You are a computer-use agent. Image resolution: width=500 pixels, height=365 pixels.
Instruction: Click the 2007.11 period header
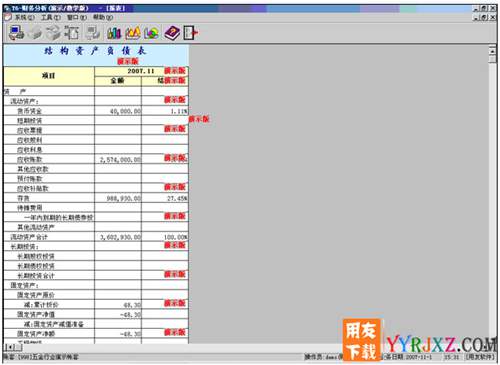[x=141, y=71]
